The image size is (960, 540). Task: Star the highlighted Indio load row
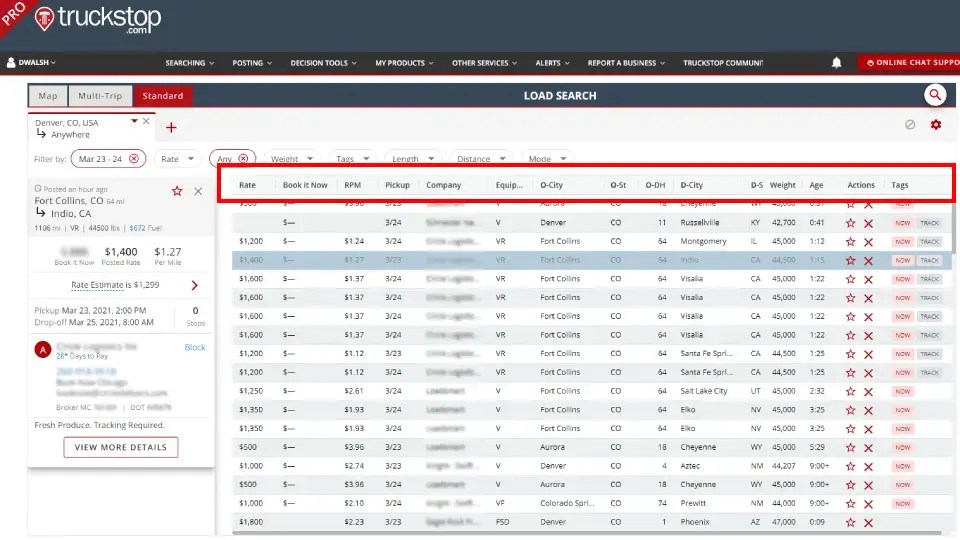click(850, 260)
